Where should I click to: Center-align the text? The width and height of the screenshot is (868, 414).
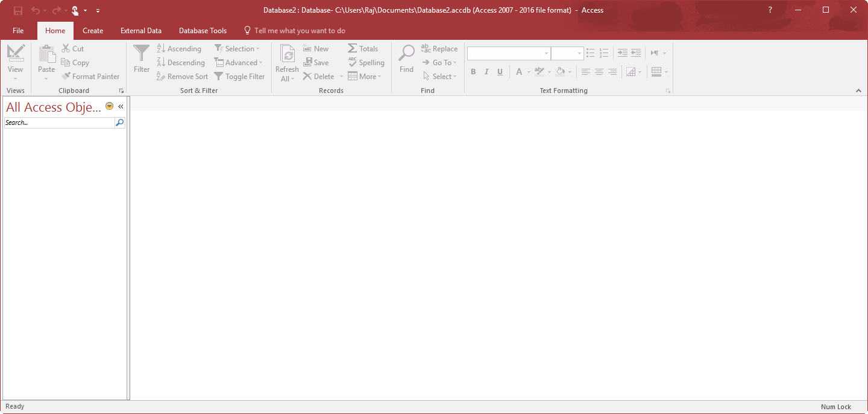[x=599, y=72]
